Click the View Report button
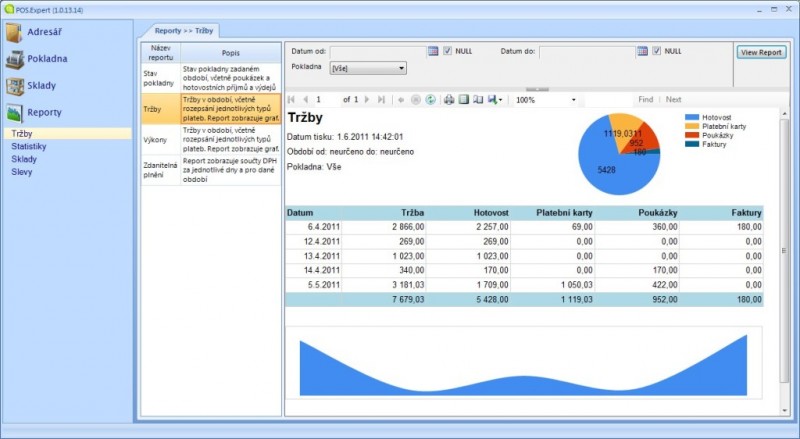Image resolution: width=800 pixels, height=439 pixels. click(x=760, y=52)
